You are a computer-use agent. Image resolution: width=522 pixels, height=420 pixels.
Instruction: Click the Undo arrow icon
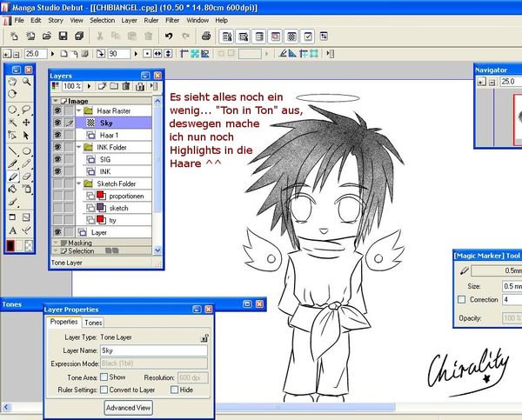click(169, 36)
